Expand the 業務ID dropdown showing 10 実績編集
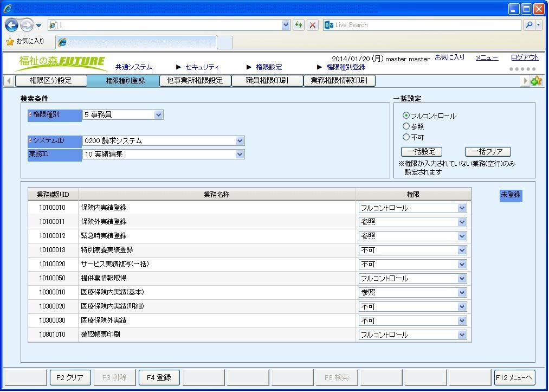 coord(164,154)
